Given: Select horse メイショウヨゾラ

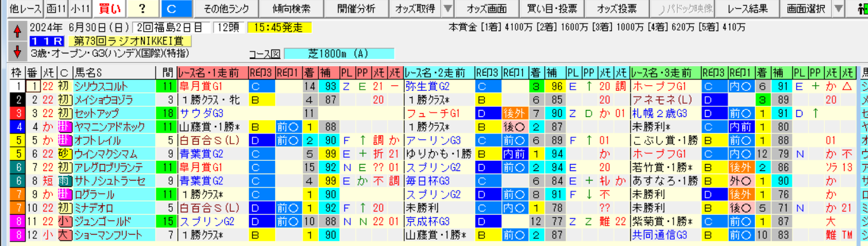Looking at the screenshot, I should click(114, 99).
